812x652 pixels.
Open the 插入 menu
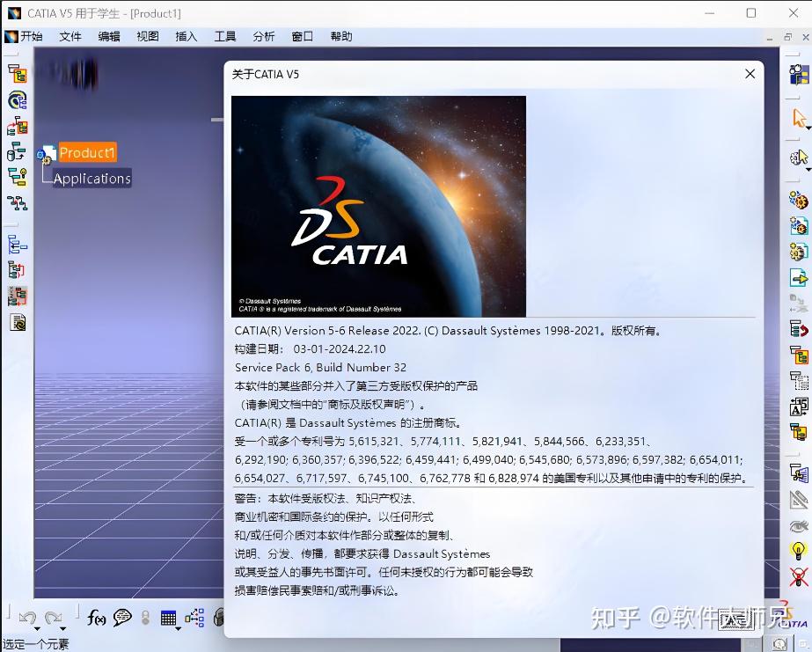(186, 36)
